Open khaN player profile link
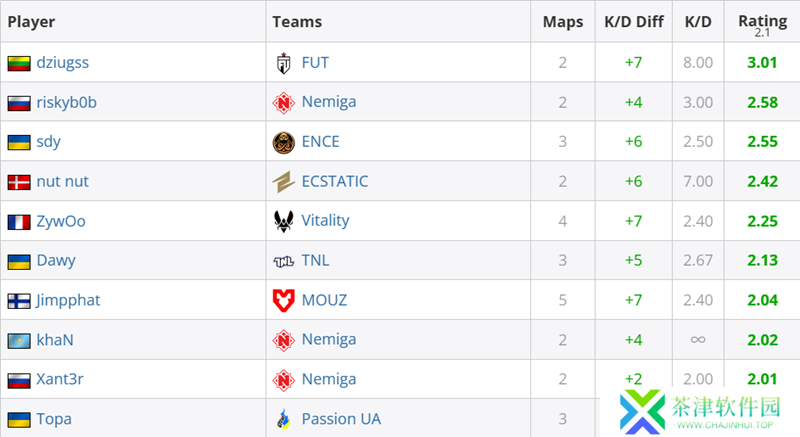Viewport: 800px width, 437px height. pos(55,340)
